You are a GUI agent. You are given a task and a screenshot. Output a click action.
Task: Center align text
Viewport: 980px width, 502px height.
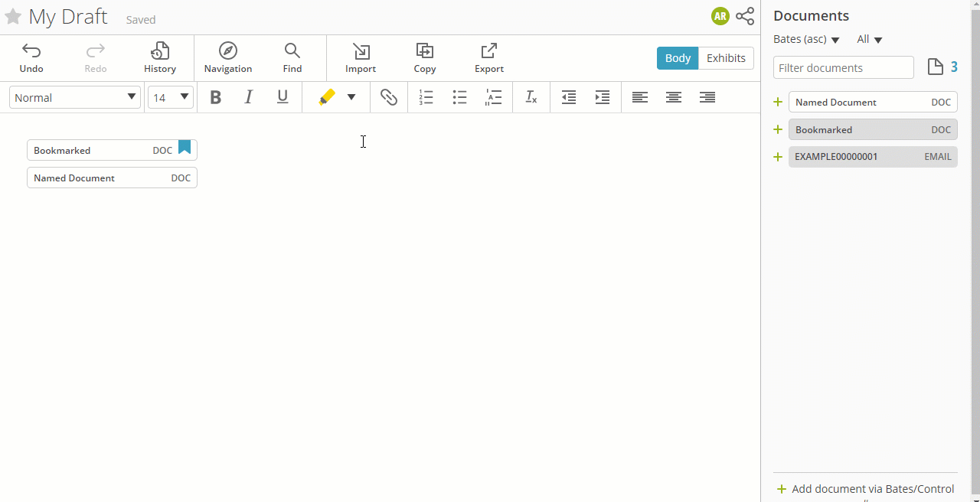click(x=674, y=97)
